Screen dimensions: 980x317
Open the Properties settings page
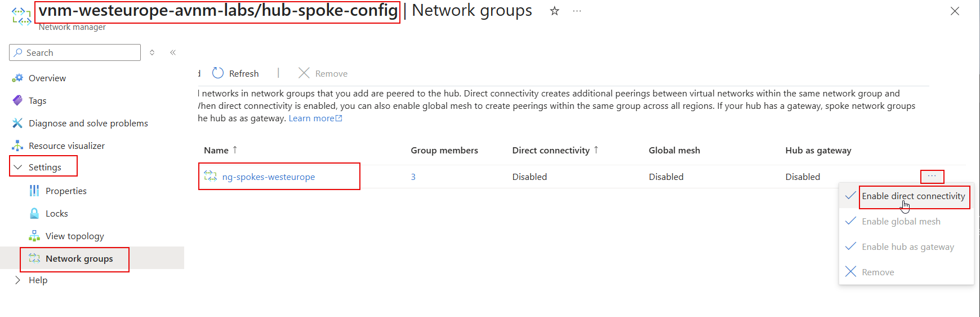66,191
